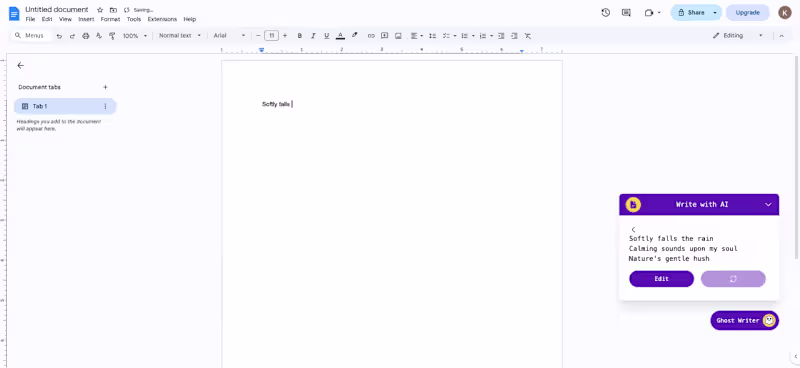
Task: Show all comments in the header
Action: (626, 13)
